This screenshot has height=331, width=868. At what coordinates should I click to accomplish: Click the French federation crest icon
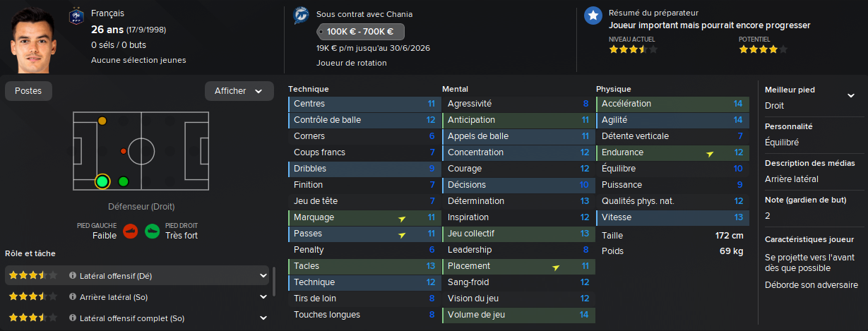(76, 18)
